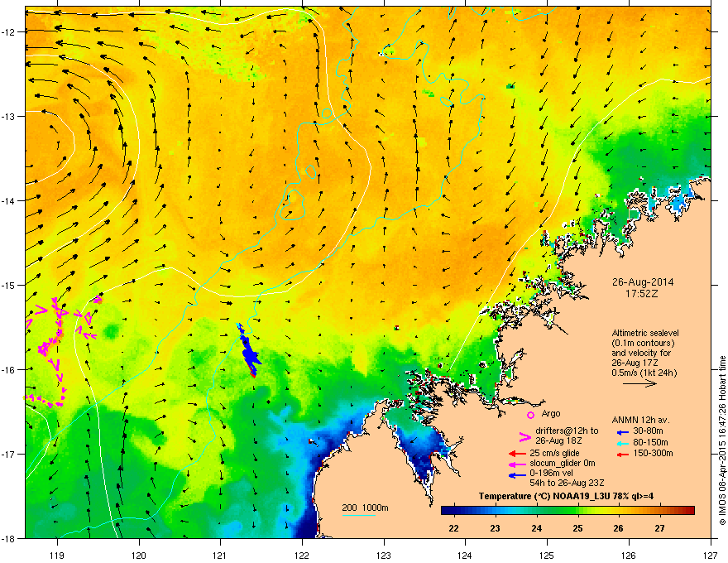Click the "54h to 26-Aug 23Z" text
Image resolution: width=728 pixels, height=563 pixels.
point(567,484)
